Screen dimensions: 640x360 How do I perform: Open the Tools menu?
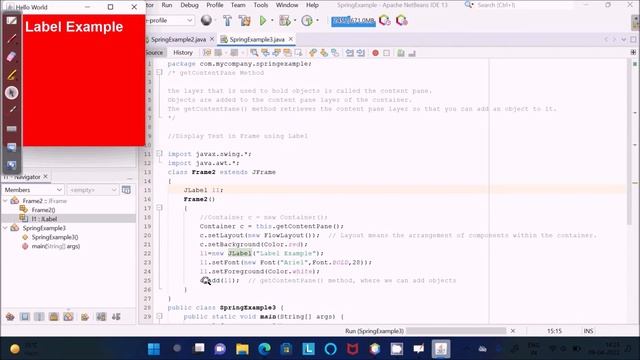tap(260, 5)
